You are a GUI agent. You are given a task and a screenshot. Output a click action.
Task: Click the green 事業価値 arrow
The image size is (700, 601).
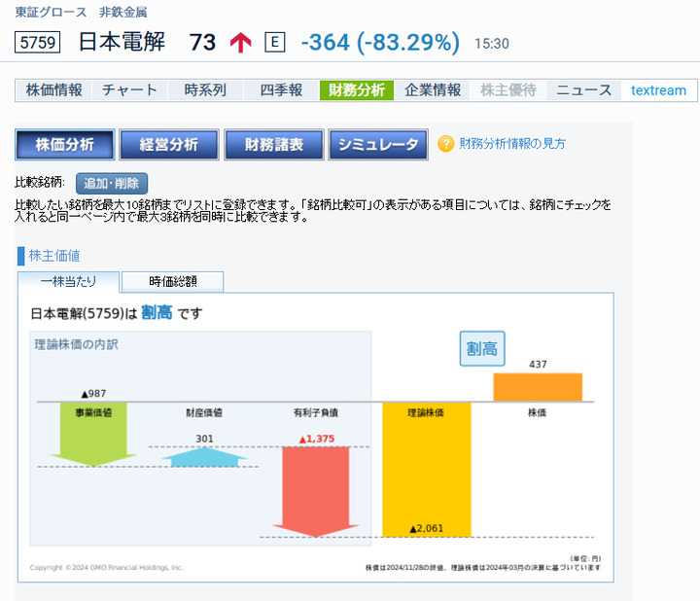point(93,435)
